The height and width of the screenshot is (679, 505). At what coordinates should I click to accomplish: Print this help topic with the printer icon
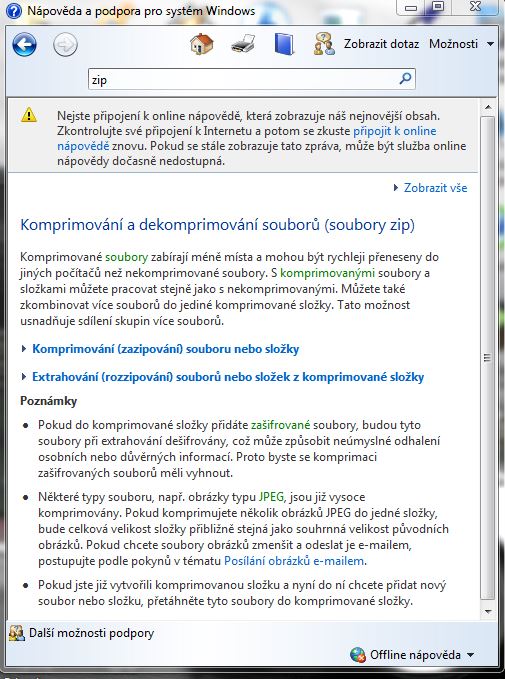click(x=243, y=44)
